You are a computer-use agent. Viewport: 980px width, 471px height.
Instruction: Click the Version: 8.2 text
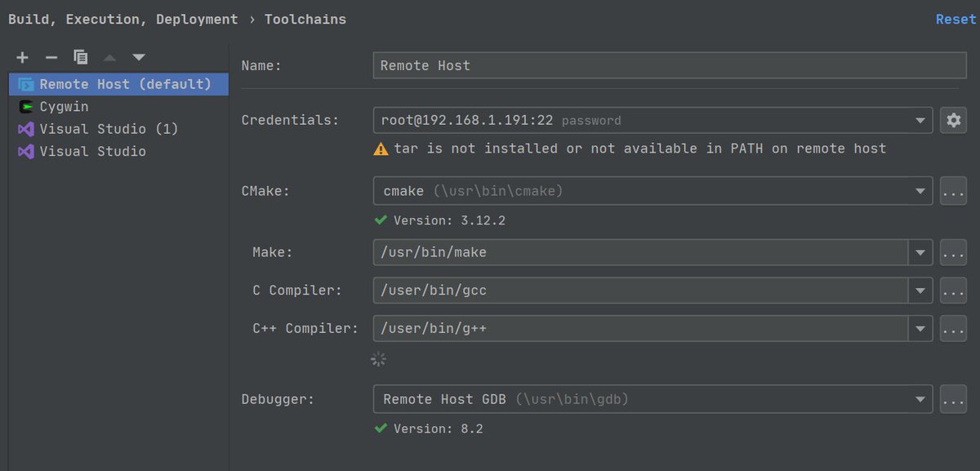pos(439,429)
